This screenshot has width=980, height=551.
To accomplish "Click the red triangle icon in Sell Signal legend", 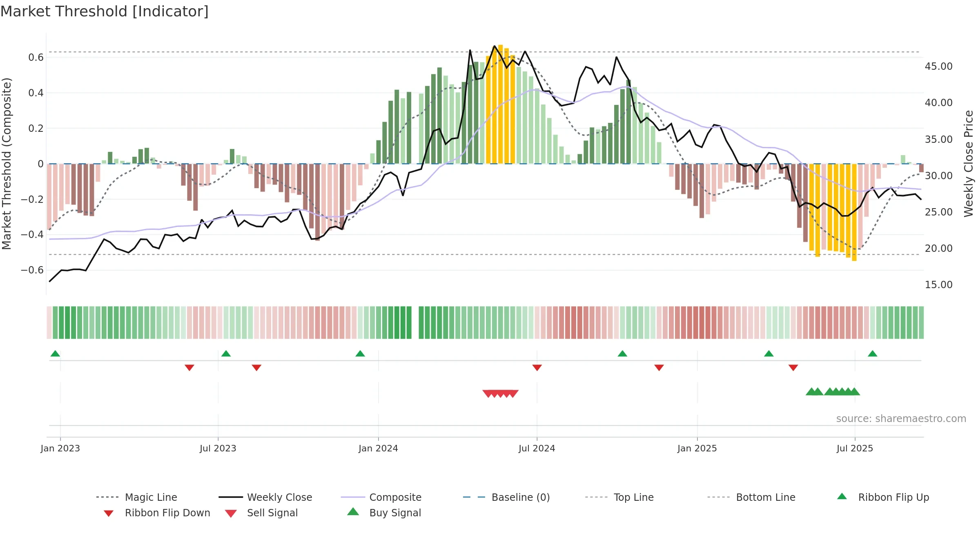I will point(231,513).
